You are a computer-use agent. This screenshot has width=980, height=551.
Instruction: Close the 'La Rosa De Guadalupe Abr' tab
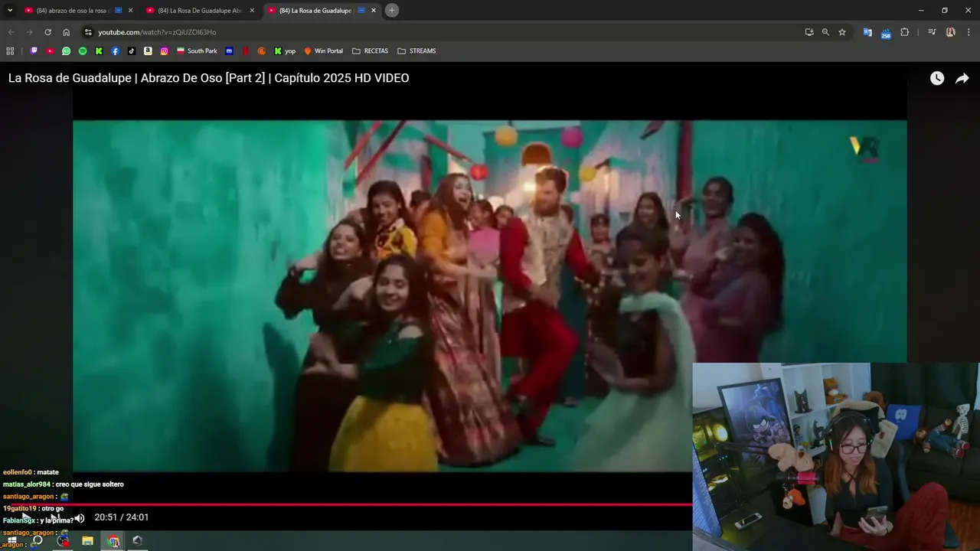coord(252,11)
